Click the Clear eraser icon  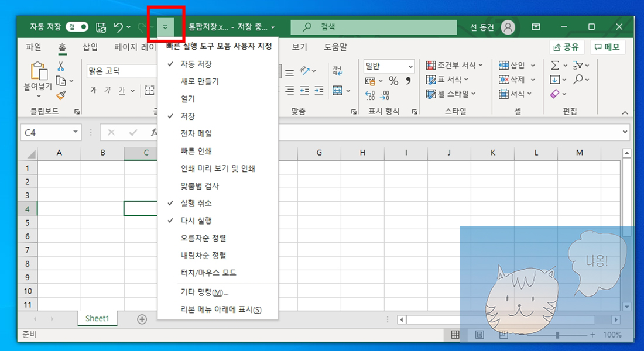(x=555, y=94)
